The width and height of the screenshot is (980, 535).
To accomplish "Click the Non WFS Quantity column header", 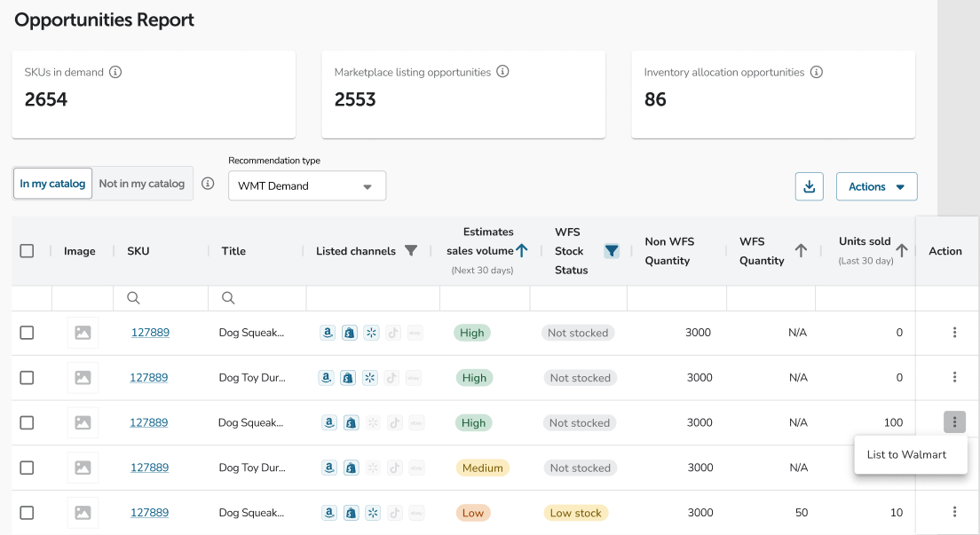I will 669,250.
